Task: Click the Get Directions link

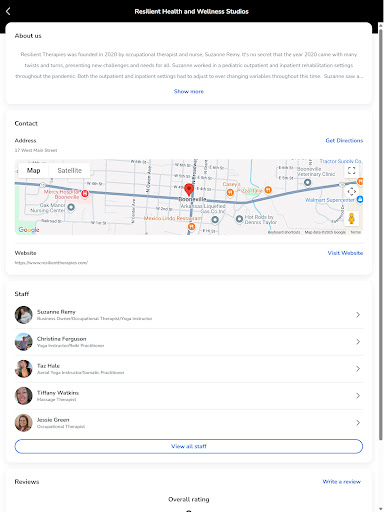Action: tap(344, 141)
